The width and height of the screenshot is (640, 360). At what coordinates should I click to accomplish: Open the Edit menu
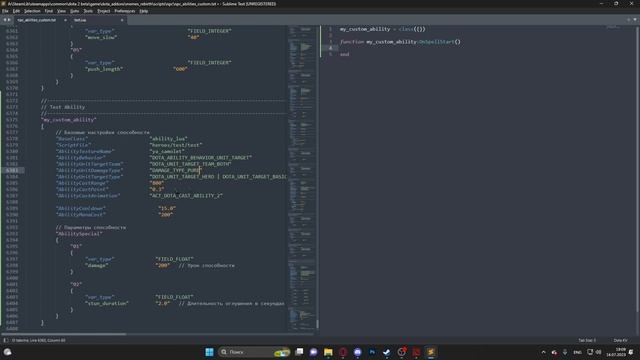(x=16, y=11)
